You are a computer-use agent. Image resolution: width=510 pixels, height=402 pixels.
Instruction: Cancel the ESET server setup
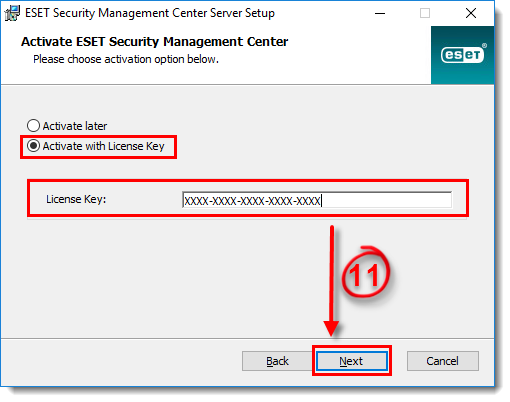(443, 361)
